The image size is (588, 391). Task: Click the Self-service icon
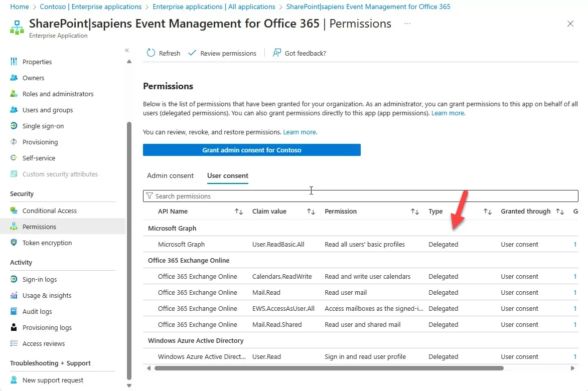[14, 158]
